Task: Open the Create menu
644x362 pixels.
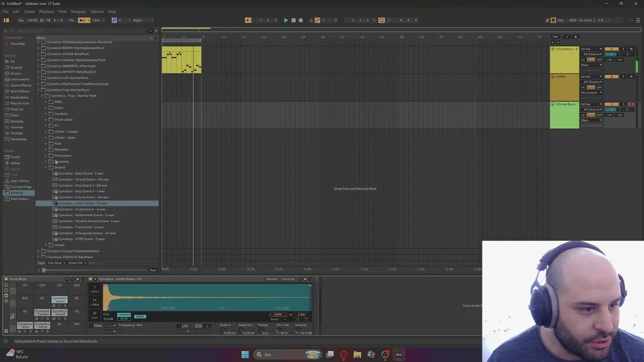Action: (x=29, y=12)
